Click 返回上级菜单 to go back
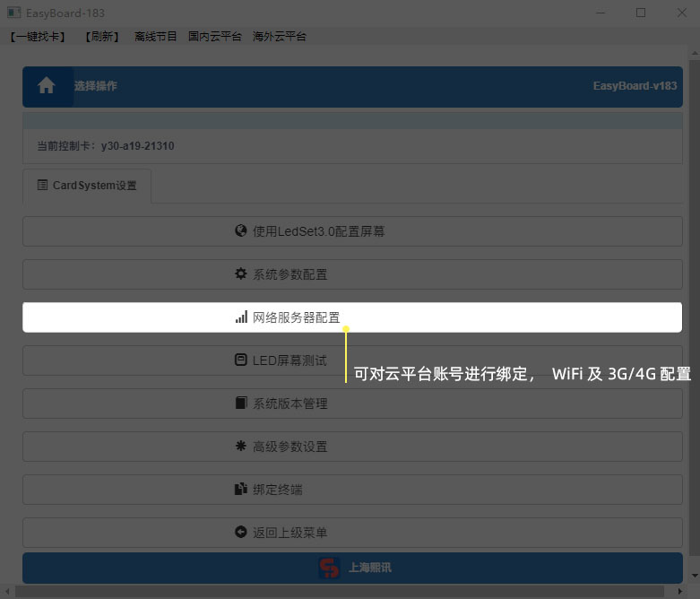The image size is (700, 599). click(352, 533)
